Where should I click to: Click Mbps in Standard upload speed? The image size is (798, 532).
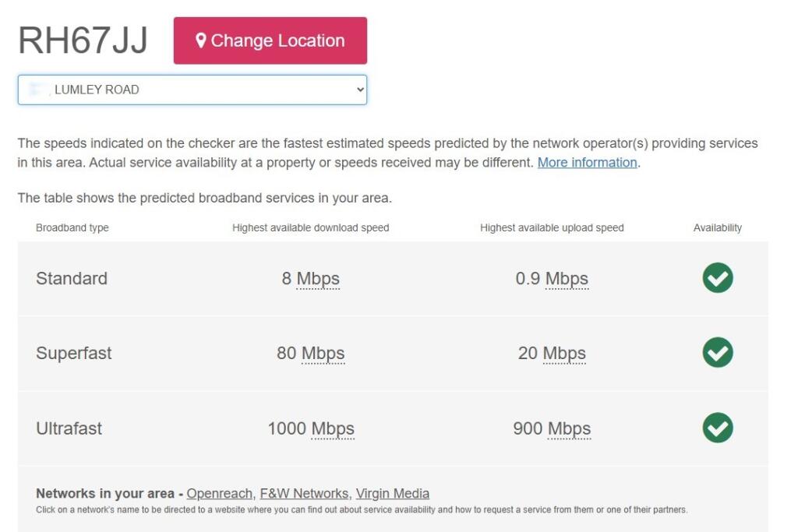point(567,279)
